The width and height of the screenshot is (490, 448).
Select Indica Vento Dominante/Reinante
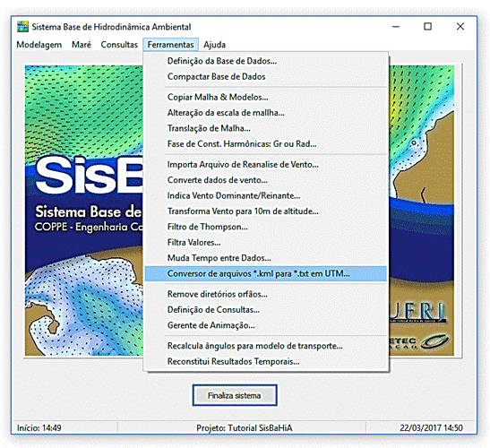(x=266, y=195)
